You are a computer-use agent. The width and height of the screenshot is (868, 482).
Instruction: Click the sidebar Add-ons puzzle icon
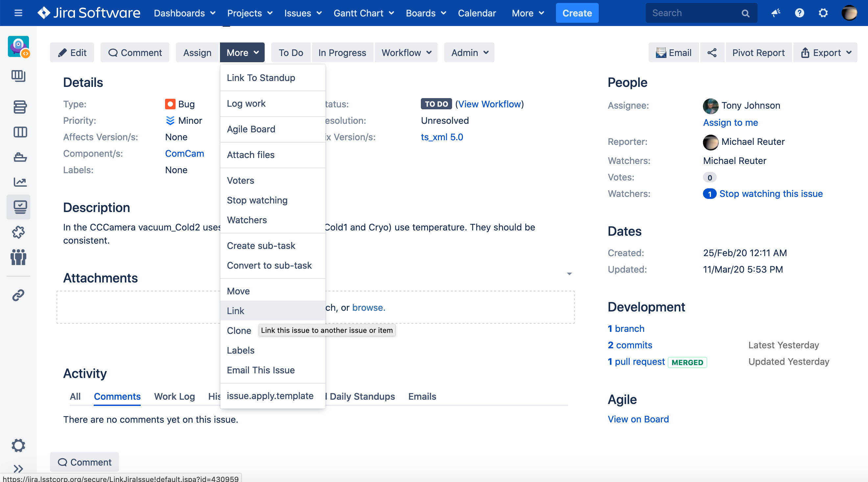pyautogui.click(x=19, y=232)
